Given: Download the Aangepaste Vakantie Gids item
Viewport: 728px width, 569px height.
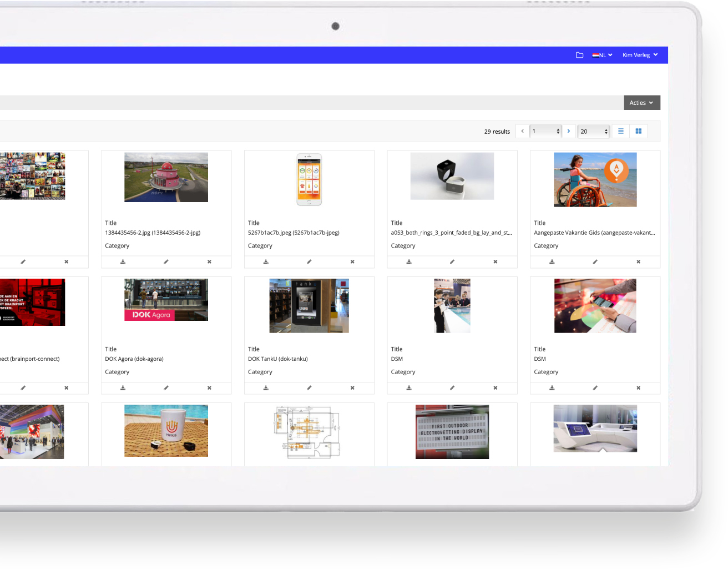Looking at the screenshot, I should [x=552, y=261].
